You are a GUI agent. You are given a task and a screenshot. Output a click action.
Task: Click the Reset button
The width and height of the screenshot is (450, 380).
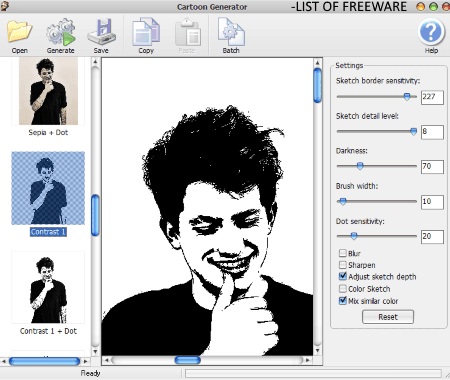tap(388, 317)
